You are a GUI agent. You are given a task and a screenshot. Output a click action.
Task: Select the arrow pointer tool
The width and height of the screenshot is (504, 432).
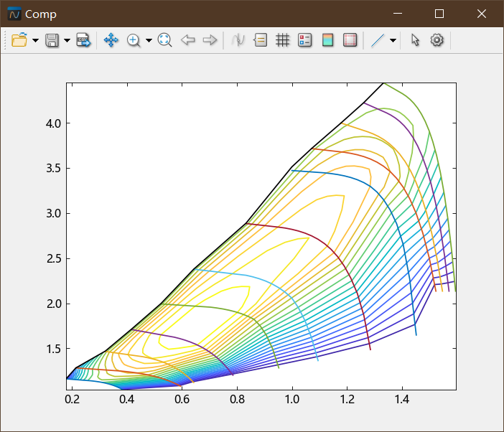(x=415, y=40)
